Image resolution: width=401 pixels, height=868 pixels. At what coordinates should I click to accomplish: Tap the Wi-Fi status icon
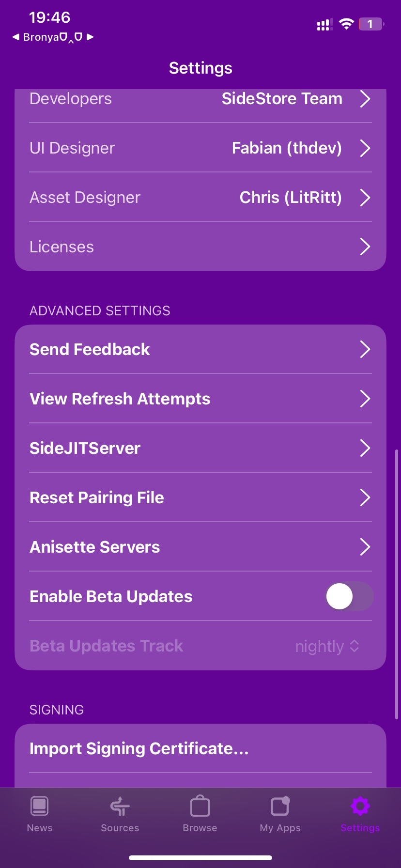click(x=346, y=24)
